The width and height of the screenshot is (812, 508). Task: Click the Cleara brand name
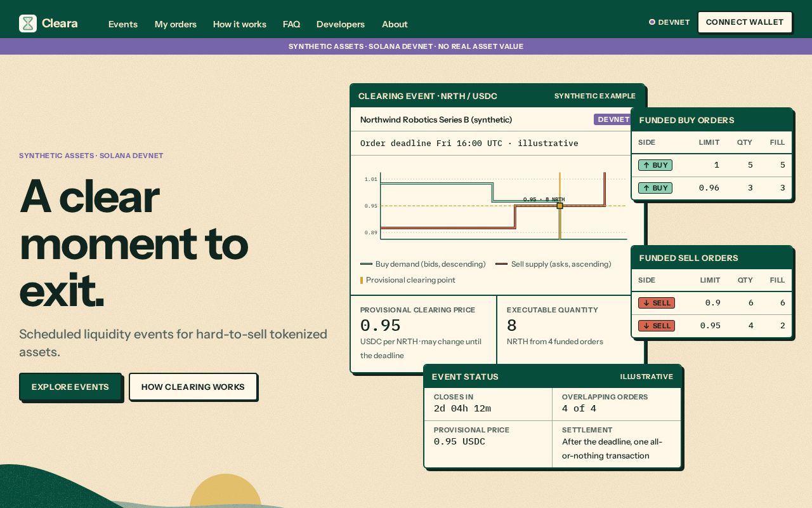click(60, 23)
